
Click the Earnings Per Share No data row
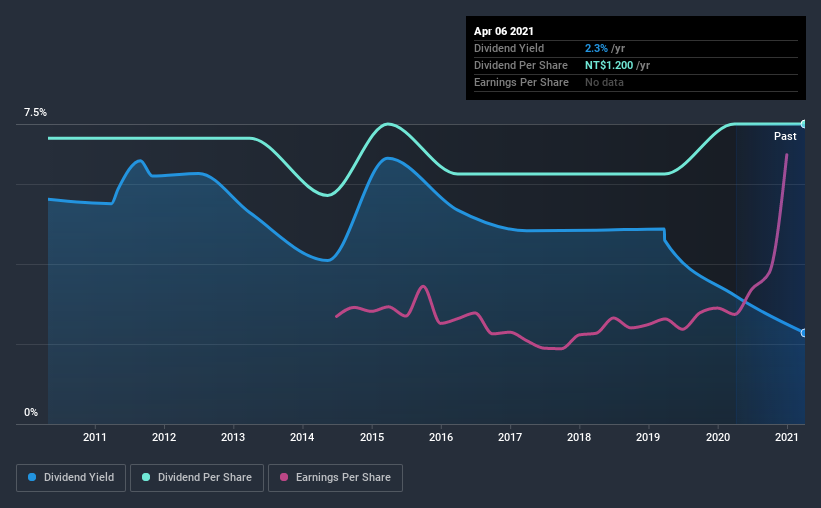pyautogui.click(x=636, y=82)
